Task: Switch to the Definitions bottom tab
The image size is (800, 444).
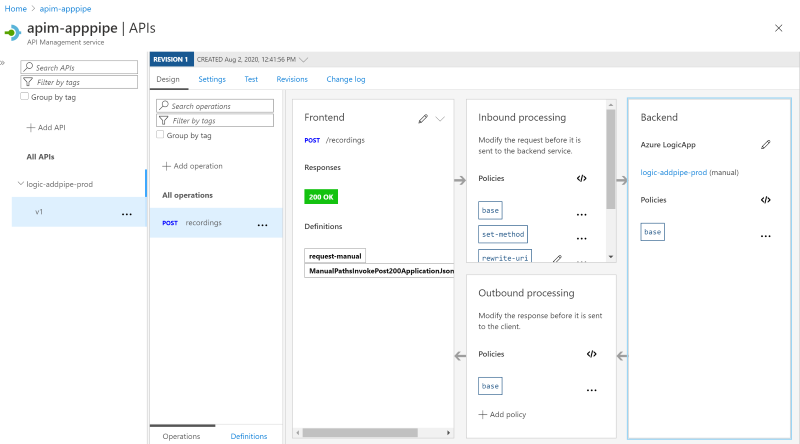Action: 248,436
